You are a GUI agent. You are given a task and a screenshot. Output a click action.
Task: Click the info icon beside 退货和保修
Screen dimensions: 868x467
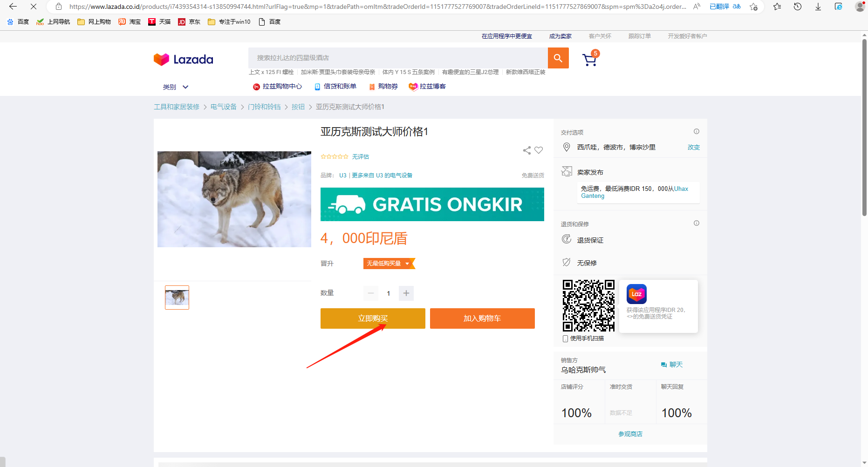pyautogui.click(x=696, y=223)
